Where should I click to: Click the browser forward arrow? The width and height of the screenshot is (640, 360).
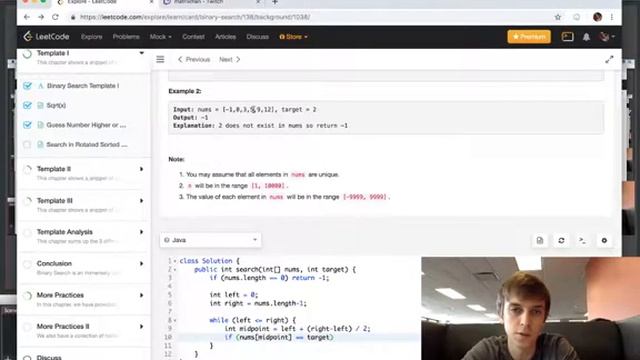[41, 17]
